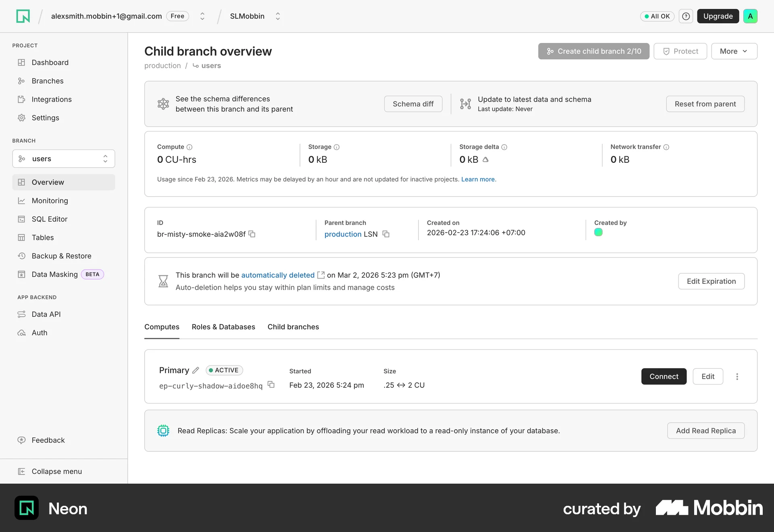Select the branch Overview item
The height and width of the screenshot is (532, 774).
pyautogui.click(x=64, y=182)
